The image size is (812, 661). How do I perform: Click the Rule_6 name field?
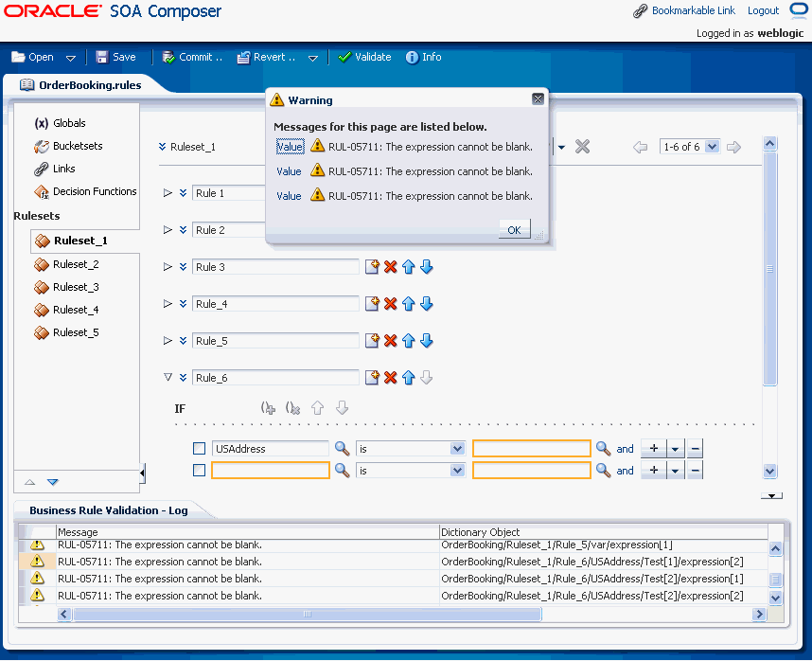pos(275,378)
